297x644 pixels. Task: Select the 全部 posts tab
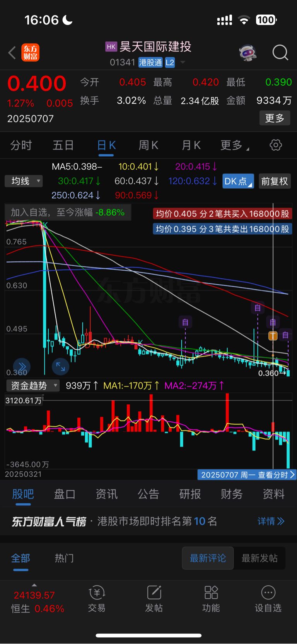click(20, 558)
